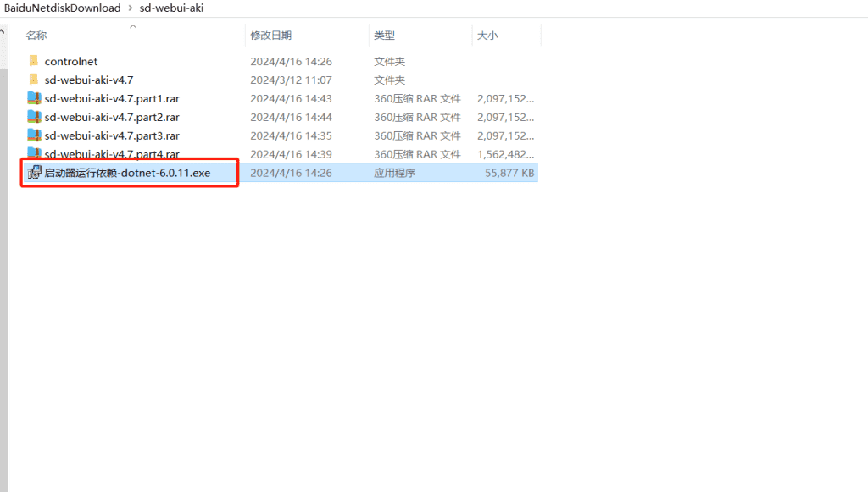Click the 55,877 KB size cell
This screenshot has height=492, width=868.
[509, 173]
